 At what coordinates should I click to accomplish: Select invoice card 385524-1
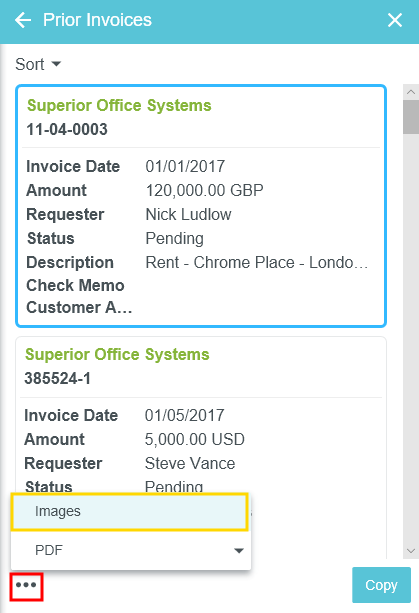[x=201, y=414]
